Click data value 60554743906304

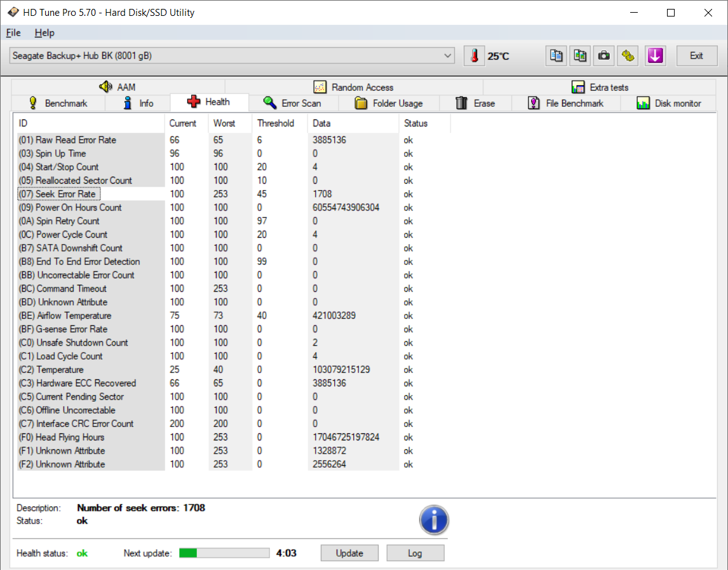coord(346,207)
